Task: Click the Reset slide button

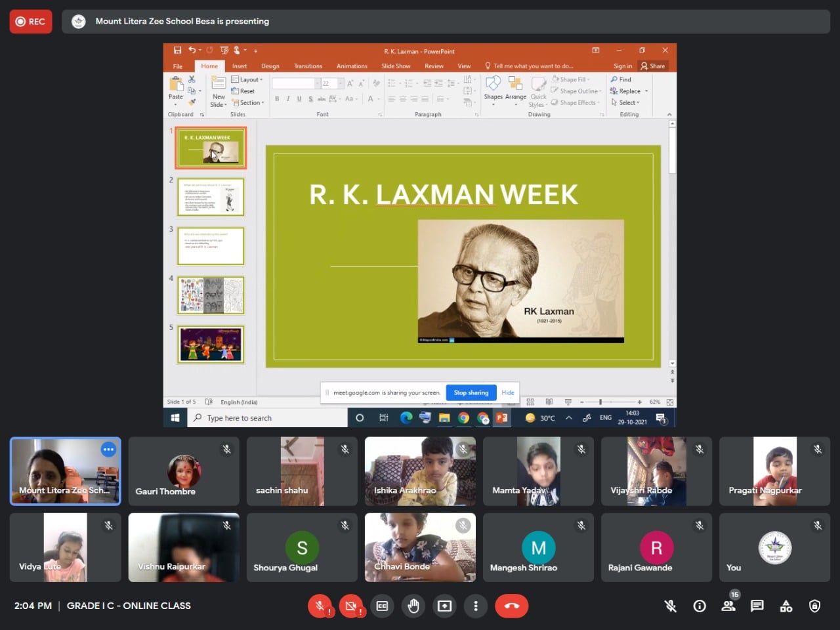Action: tap(243, 91)
